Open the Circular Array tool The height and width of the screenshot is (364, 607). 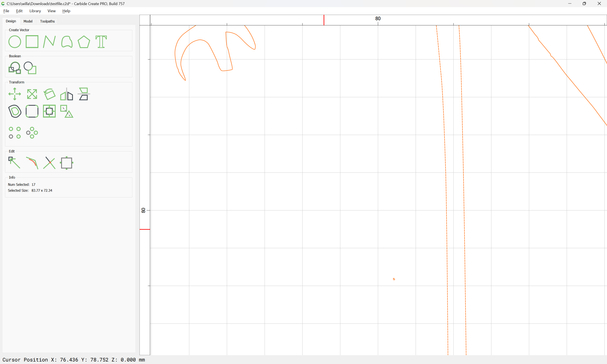32,133
